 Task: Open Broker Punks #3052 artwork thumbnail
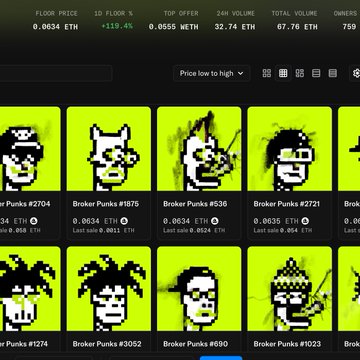(x=109, y=289)
